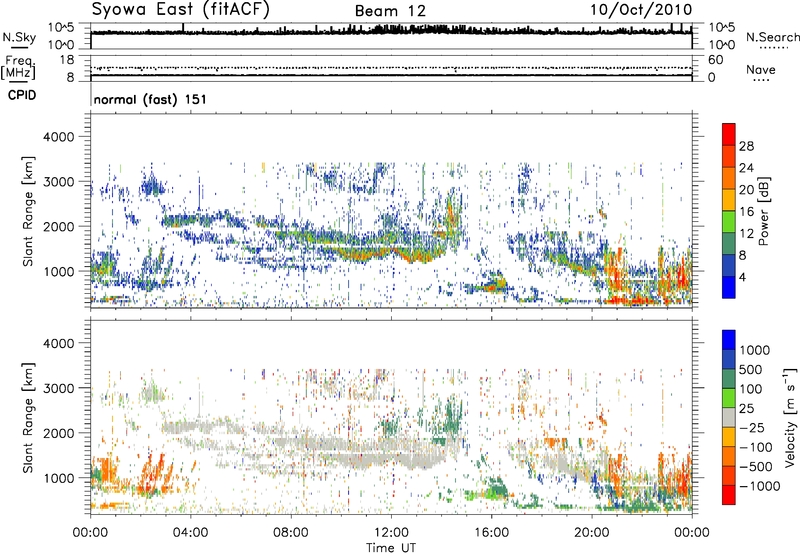Click the '1000' velocity colorbar tick label

[x=755, y=350]
